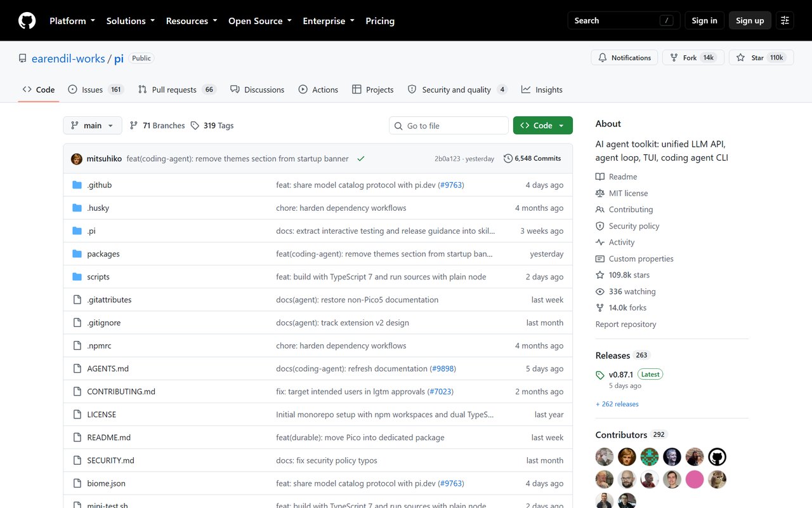Click the repository icon beside earendil-works
The height and width of the screenshot is (508, 812).
[23, 58]
